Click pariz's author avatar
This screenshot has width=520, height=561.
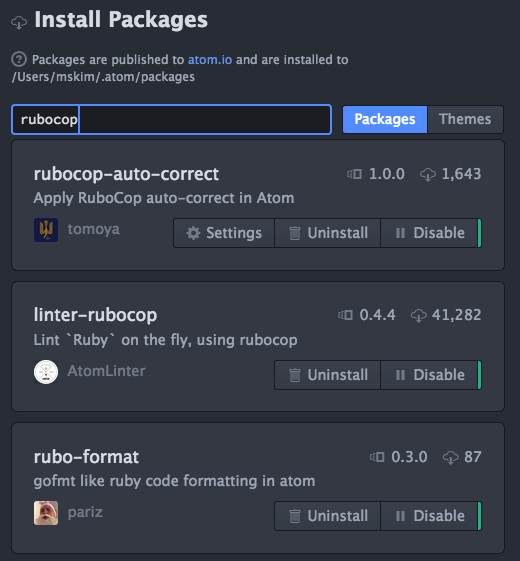tap(46, 513)
